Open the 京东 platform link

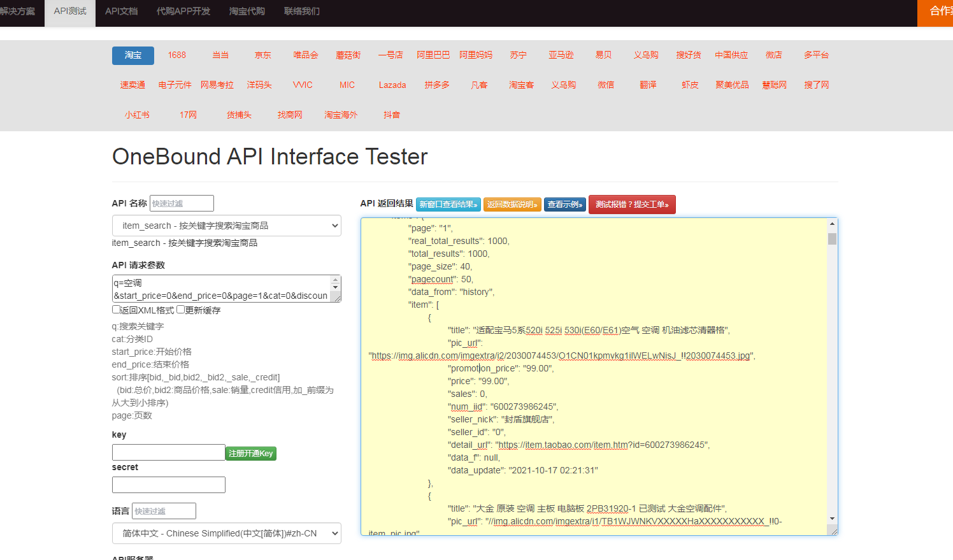coord(263,55)
